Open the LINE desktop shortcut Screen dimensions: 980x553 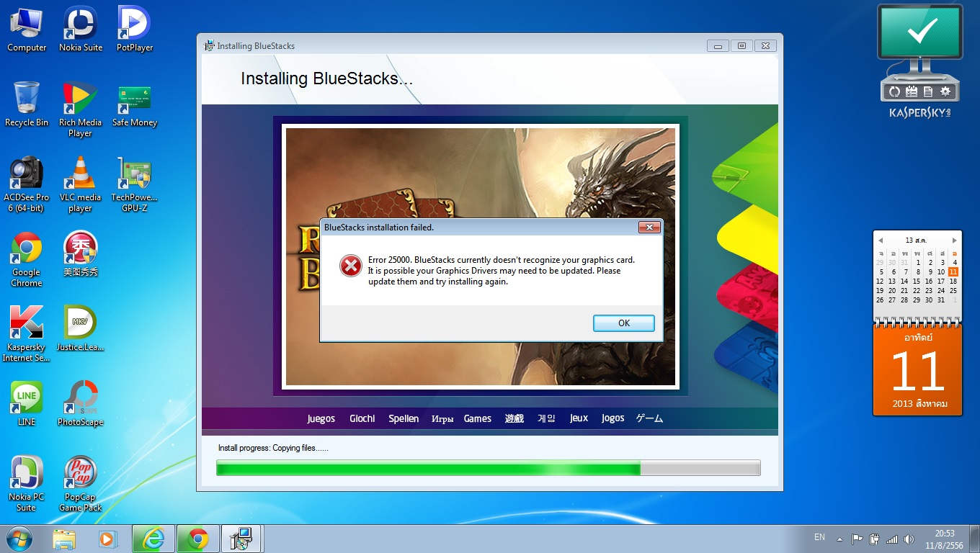pos(27,404)
